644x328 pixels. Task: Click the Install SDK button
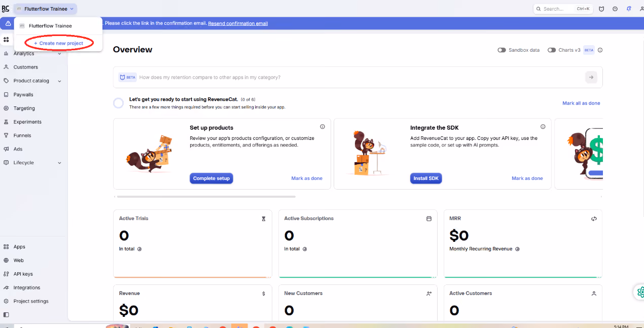pos(426,178)
